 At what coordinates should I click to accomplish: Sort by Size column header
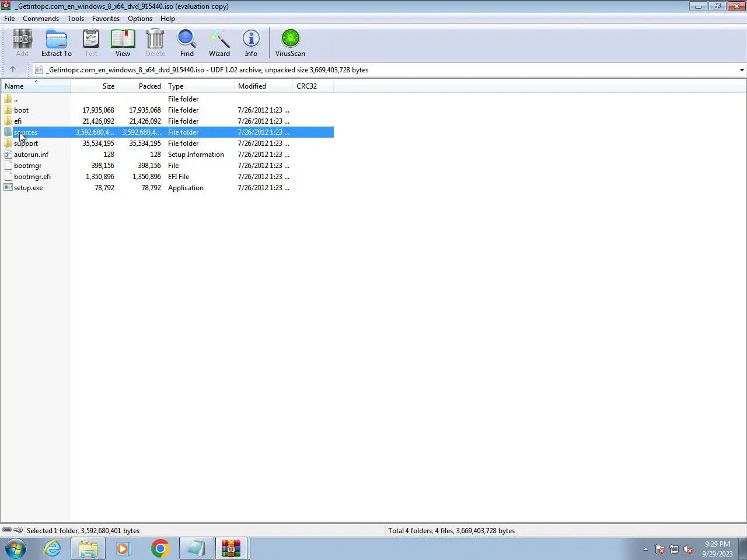tap(95, 86)
